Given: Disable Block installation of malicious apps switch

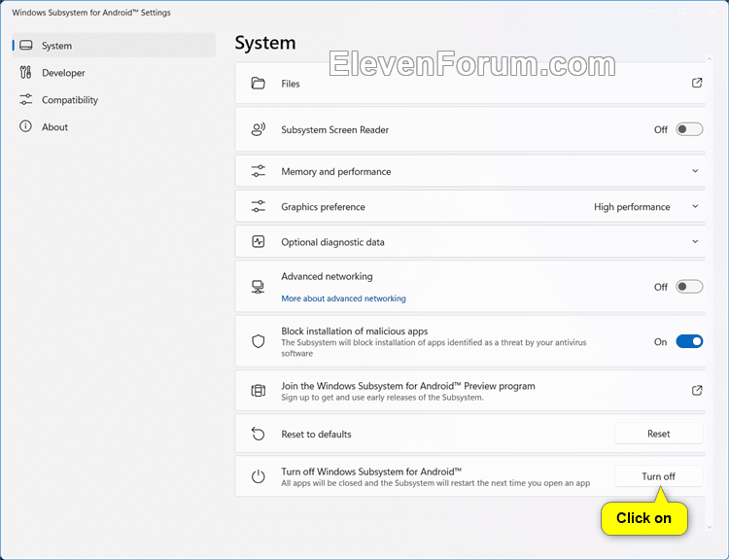Looking at the screenshot, I should tap(689, 341).
